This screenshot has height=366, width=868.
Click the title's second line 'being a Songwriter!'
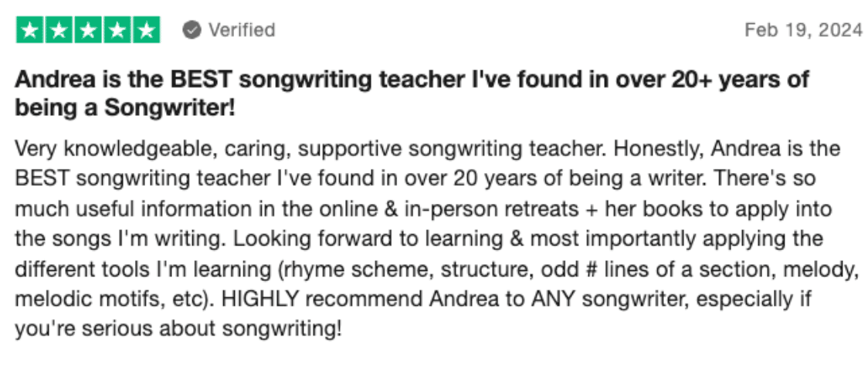pos(124,108)
